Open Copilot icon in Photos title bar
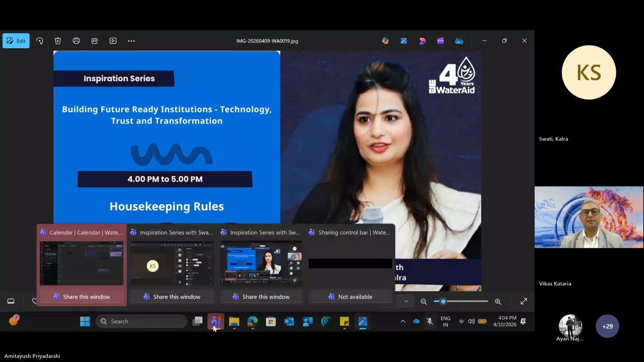The width and height of the screenshot is (644, 362). click(385, 41)
